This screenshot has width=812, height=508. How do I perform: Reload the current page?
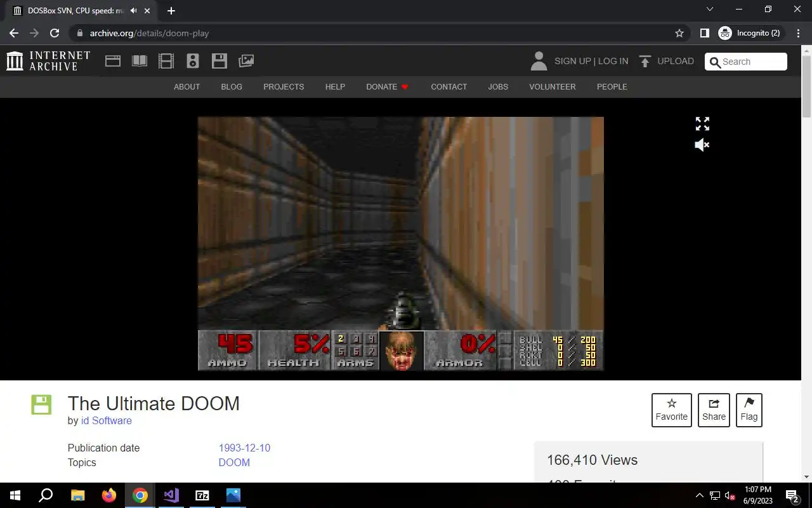point(55,33)
